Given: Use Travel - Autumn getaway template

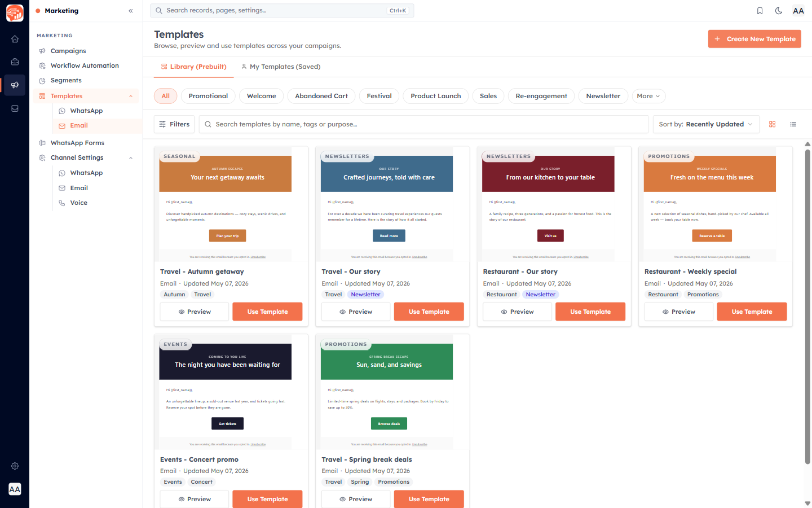Looking at the screenshot, I should tap(267, 312).
